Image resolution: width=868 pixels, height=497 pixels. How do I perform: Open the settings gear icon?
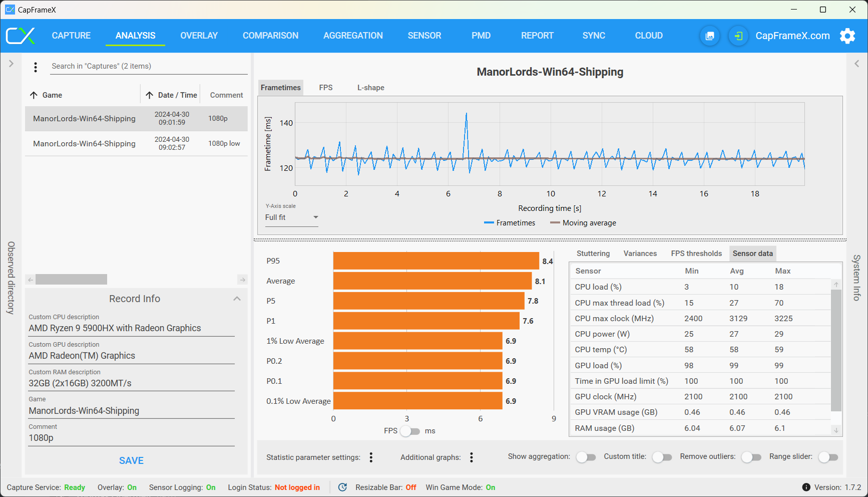pyautogui.click(x=847, y=36)
